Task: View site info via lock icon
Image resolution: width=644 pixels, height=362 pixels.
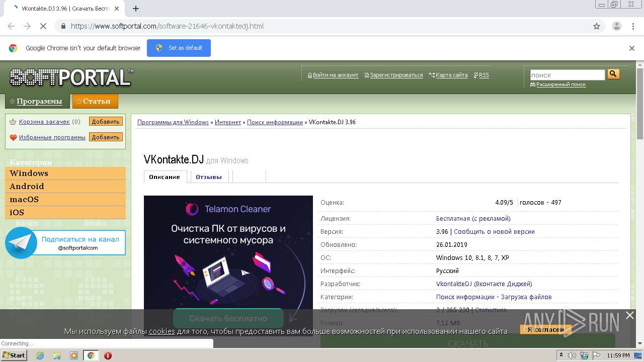Action: coord(63,26)
